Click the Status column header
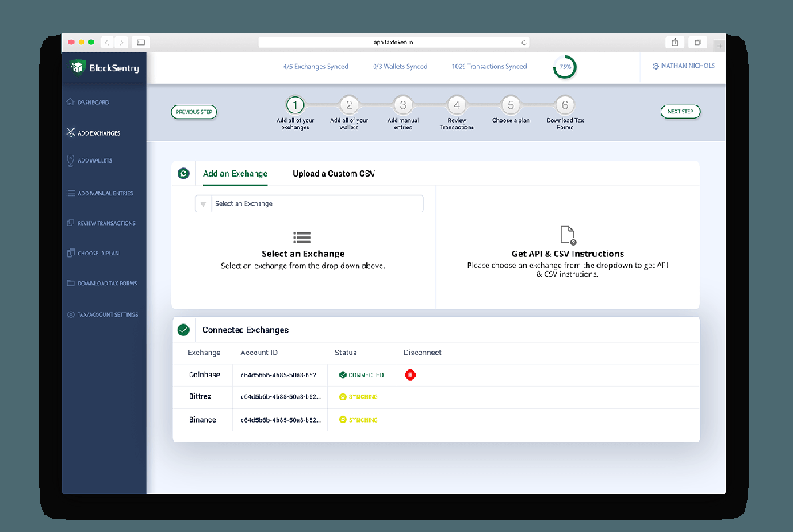Screen dimensions: 793x532 click(x=346, y=353)
